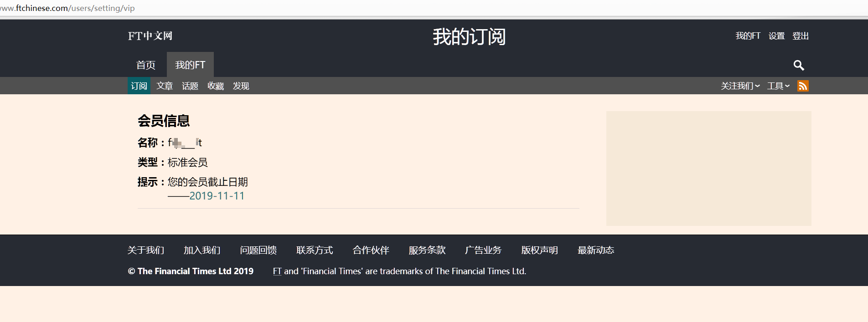Click the 问题回馈 footer link
The width and height of the screenshot is (868, 322).
258,250
